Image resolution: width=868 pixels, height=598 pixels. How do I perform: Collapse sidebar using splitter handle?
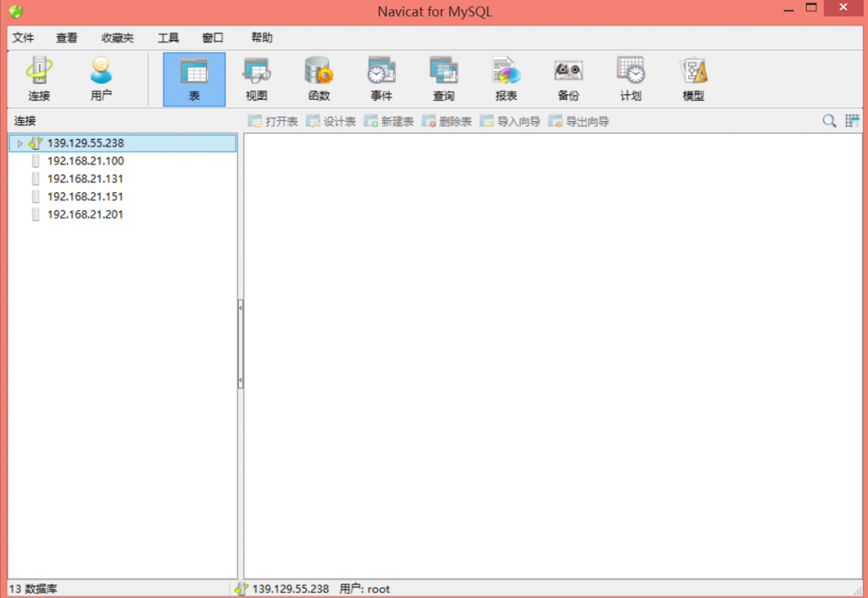(x=240, y=344)
